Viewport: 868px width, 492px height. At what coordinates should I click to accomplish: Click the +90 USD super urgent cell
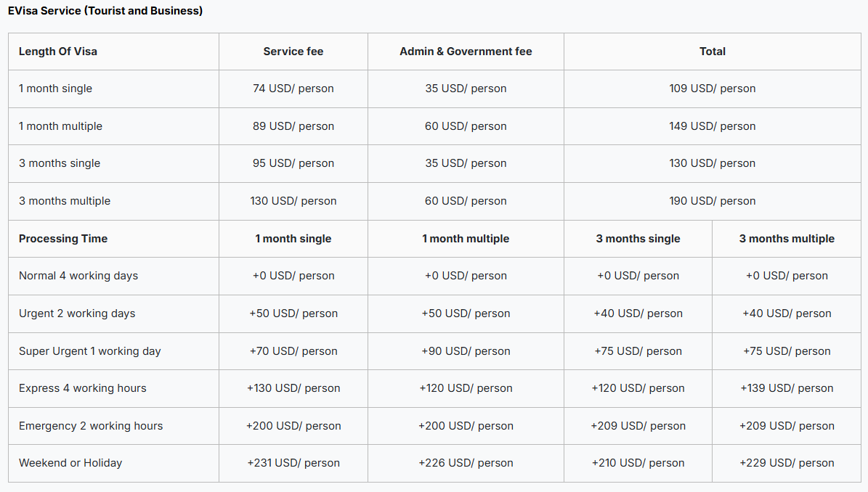466,351
